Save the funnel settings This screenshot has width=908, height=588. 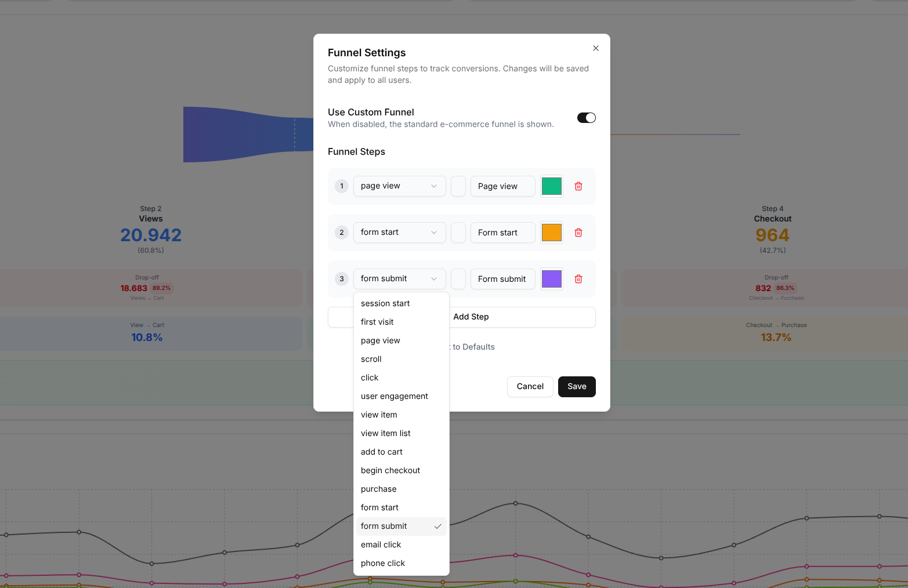pos(576,386)
